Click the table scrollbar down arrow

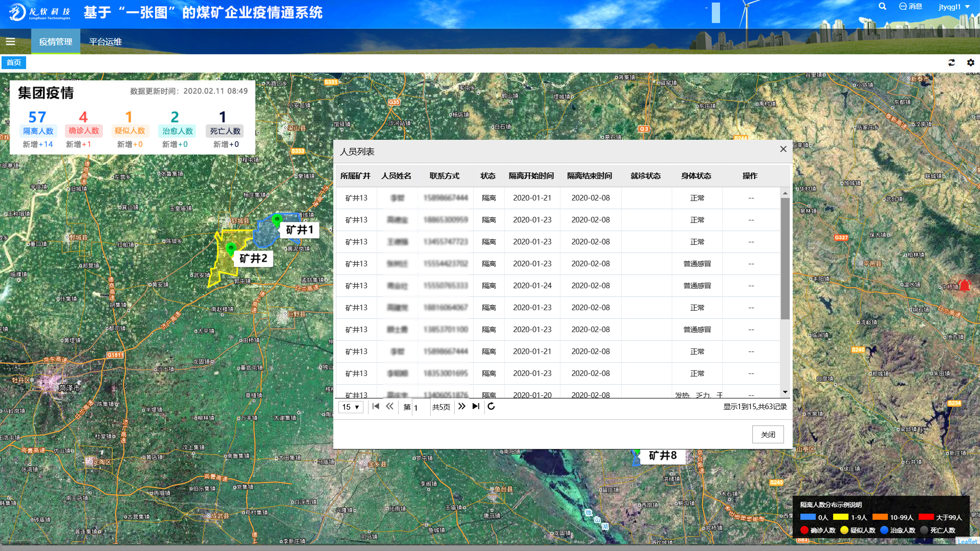coord(785,392)
